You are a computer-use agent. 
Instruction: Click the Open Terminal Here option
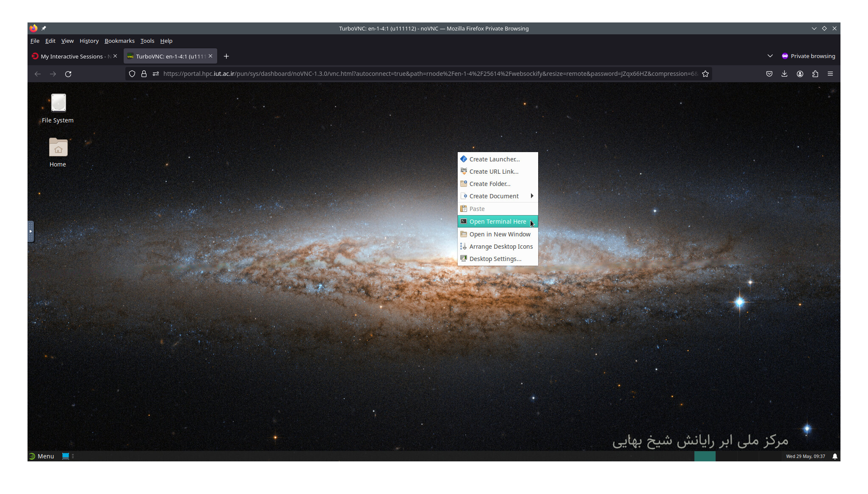[498, 221]
